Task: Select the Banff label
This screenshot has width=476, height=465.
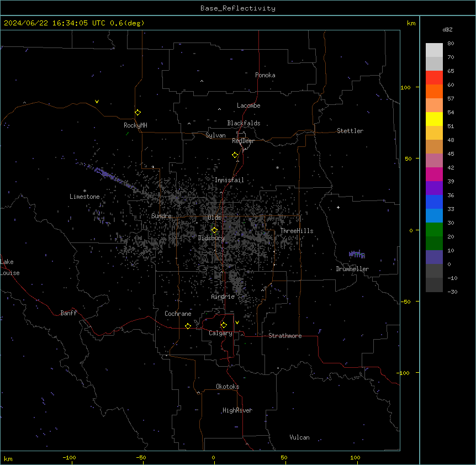Action: (68, 313)
